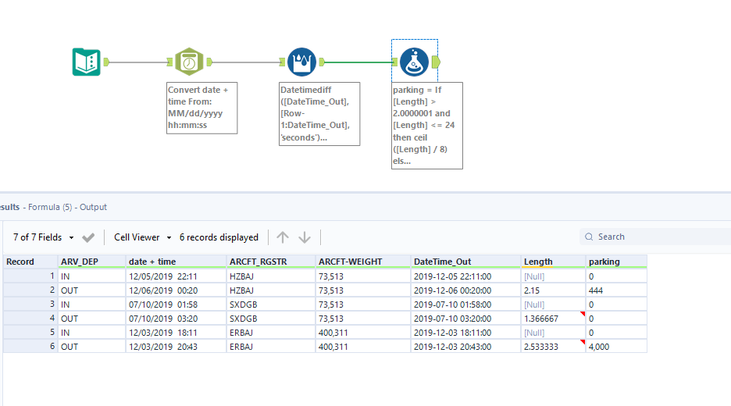
Task: Select the Text Input book tool
Action: click(x=86, y=62)
